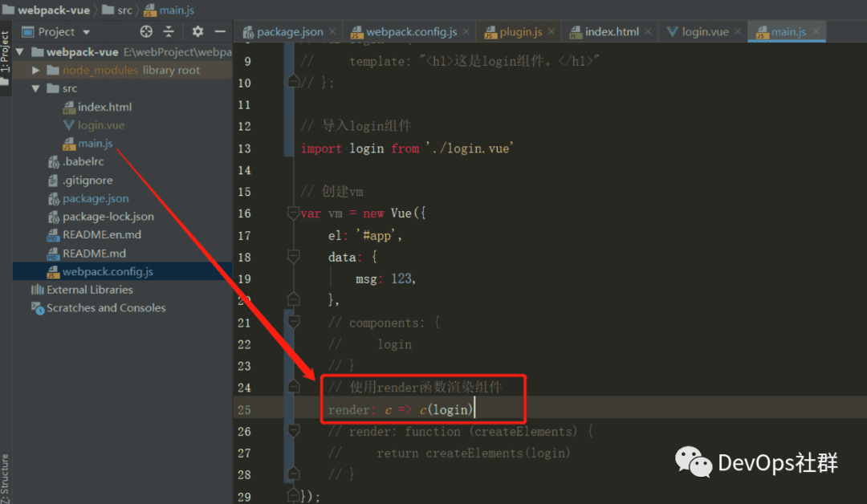Close the main.js tab
867x504 pixels.
(816, 32)
